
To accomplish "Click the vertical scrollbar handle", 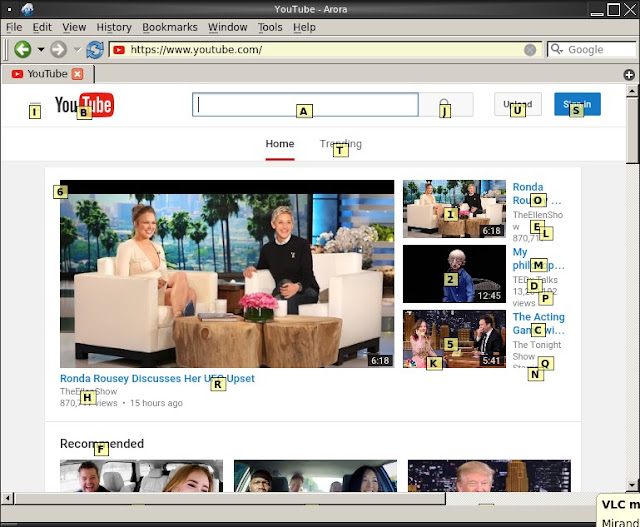I will [632, 130].
